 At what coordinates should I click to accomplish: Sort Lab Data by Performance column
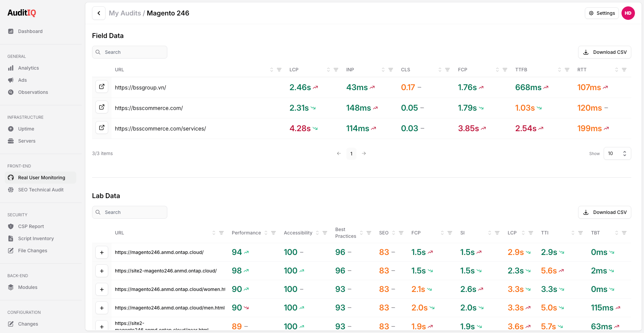point(266,233)
